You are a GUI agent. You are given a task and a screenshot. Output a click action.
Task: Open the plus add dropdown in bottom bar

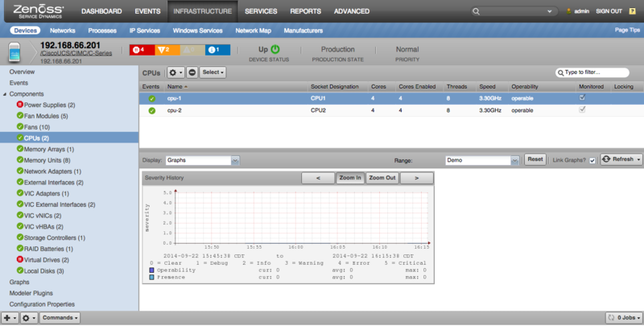(10, 318)
